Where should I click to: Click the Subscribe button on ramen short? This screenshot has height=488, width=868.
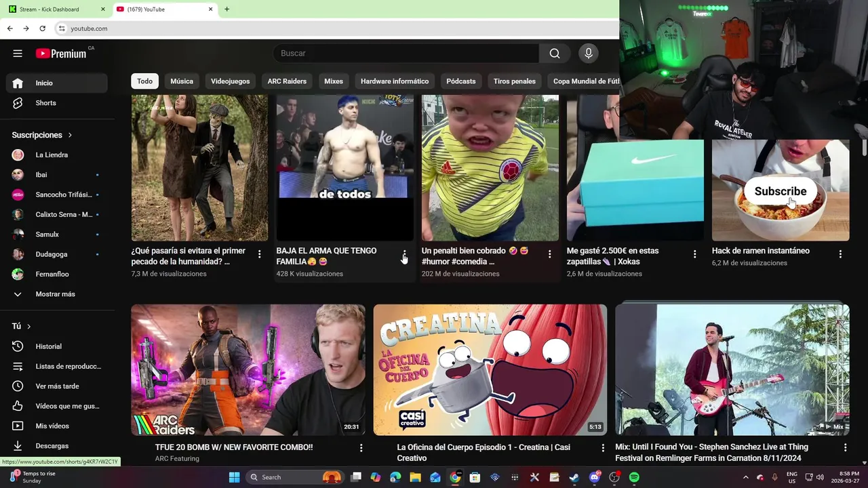pos(781,191)
